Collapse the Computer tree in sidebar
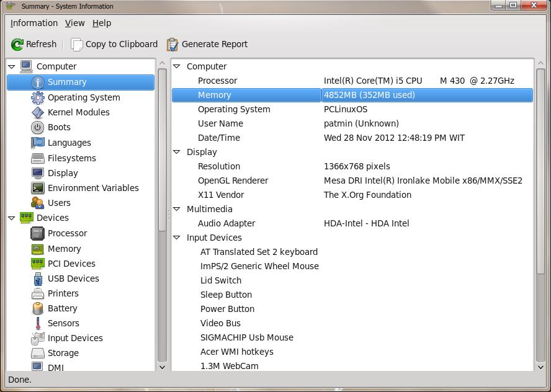 pos(12,67)
